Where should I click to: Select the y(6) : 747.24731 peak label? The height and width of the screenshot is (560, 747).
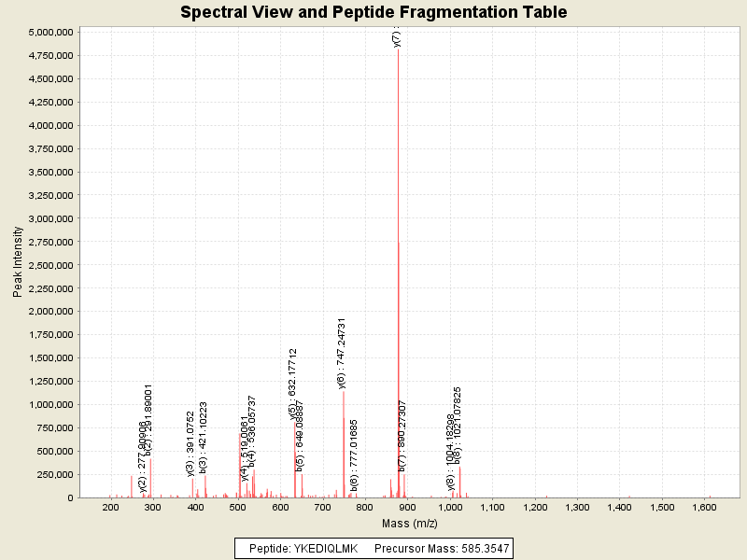pos(342,353)
